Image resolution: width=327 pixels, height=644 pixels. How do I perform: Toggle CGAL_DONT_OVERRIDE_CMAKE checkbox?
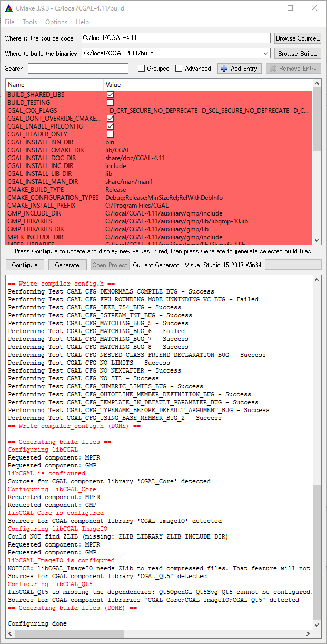(x=110, y=119)
